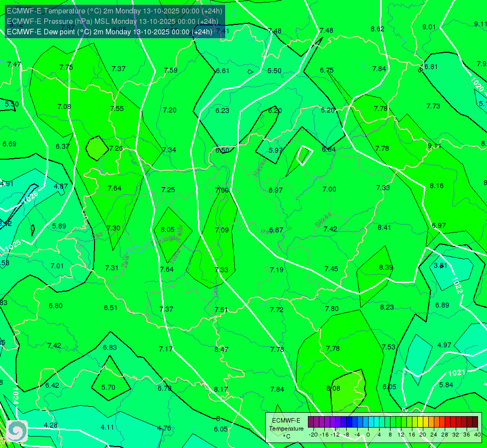Click the 3.81 temperature value

pyautogui.click(x=440, y=265)
